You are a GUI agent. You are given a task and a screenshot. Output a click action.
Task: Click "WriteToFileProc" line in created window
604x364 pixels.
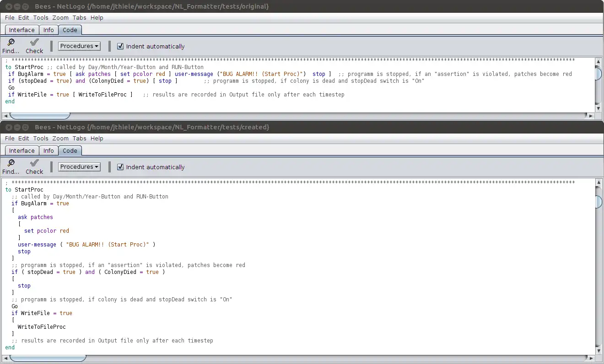point(42,327)
